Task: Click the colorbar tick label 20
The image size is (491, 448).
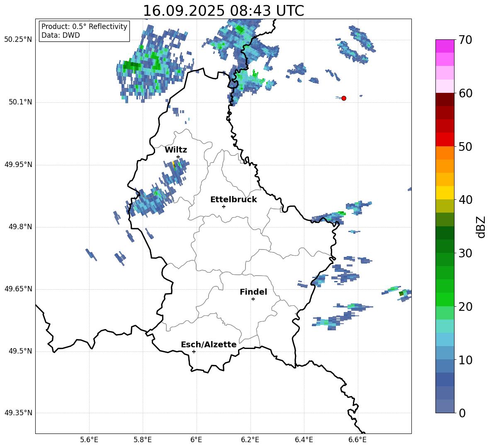Action: (x=465, y=307)
